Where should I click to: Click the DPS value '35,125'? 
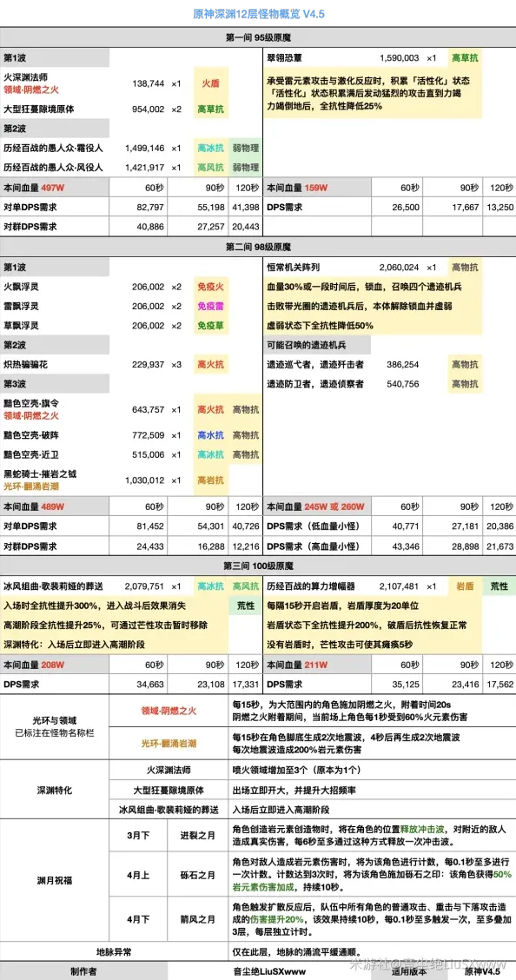tap(406, 685)
